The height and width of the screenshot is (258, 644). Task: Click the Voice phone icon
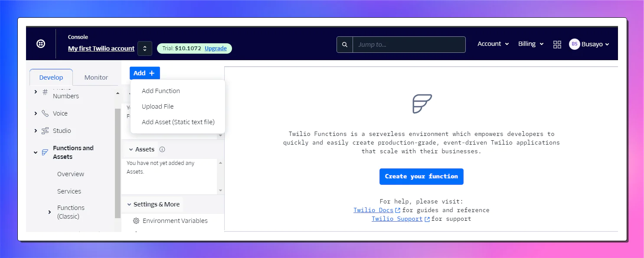click(x=45, y=113)
